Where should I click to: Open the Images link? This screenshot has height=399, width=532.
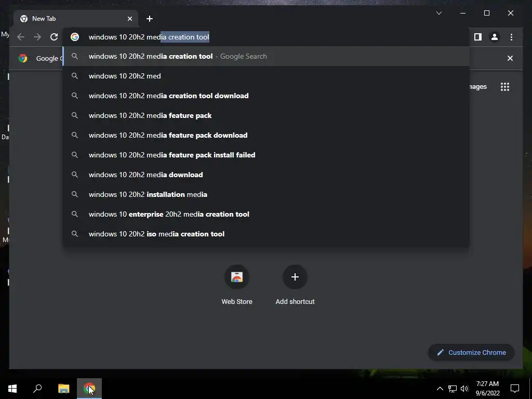pyautogui.click(x=478, y=87)
